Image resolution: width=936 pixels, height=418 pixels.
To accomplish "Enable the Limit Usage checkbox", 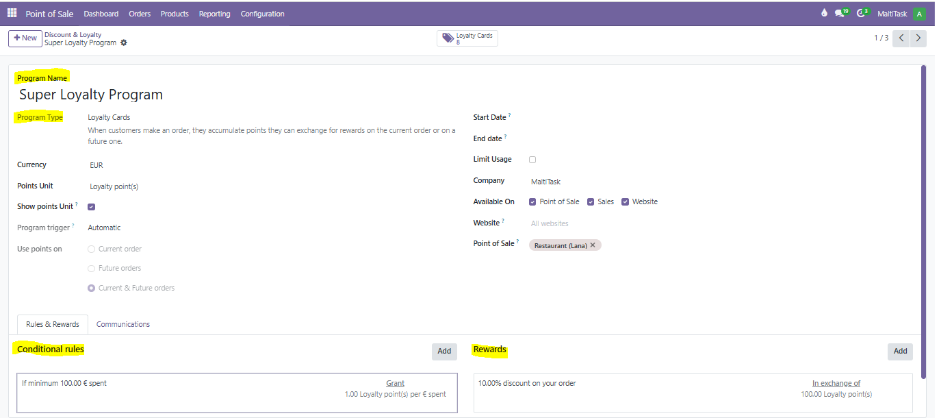I will click(532, 159).
